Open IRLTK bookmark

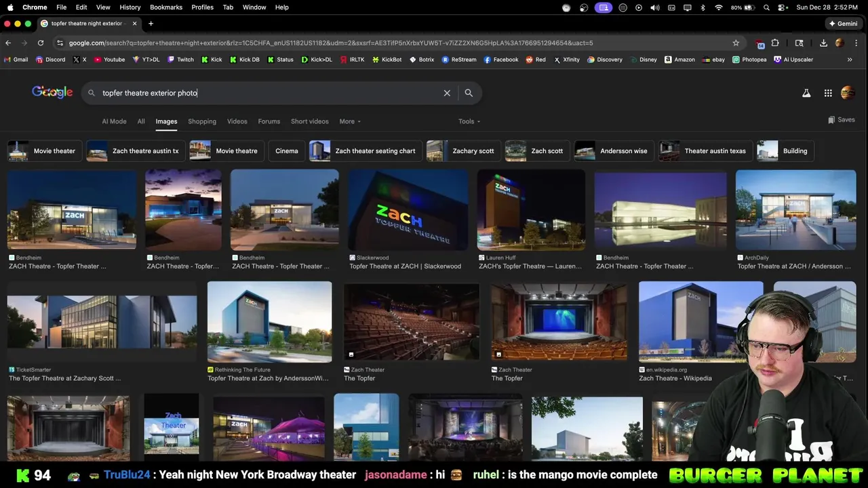pyautogui.click(x=352, y=60)
